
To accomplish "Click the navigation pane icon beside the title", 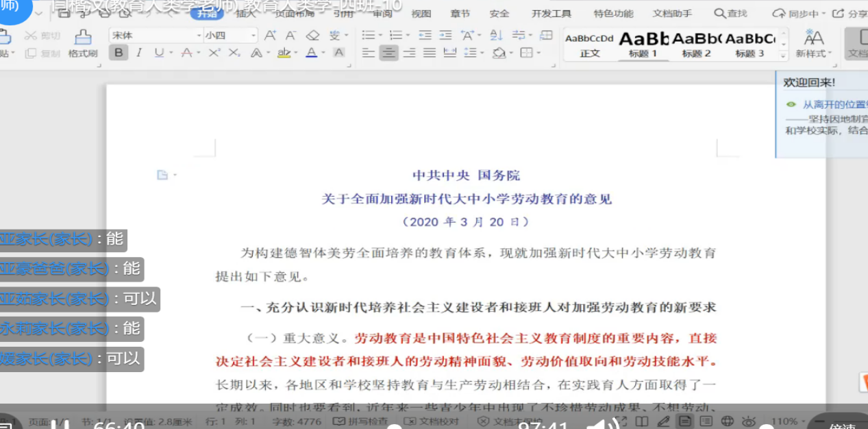I will 162,175.
